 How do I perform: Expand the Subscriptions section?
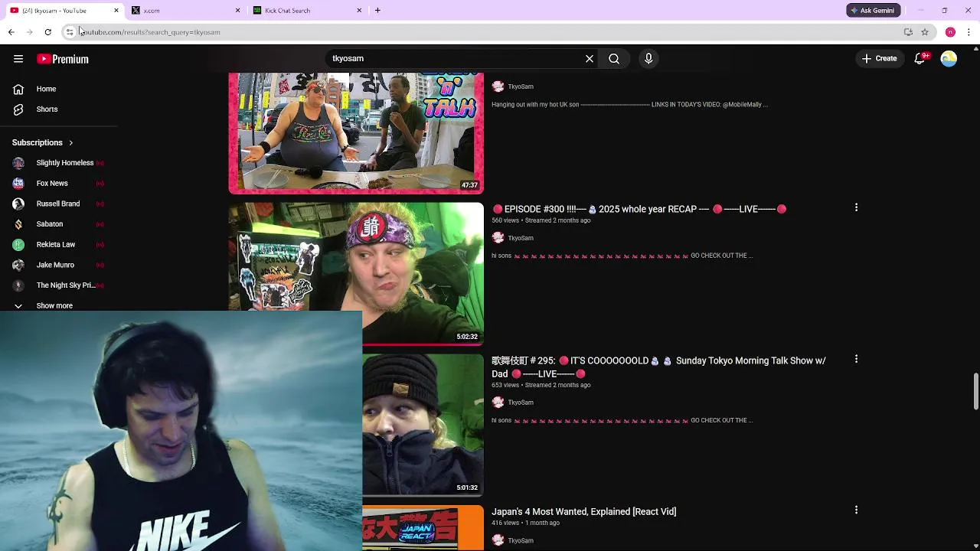tap(43, 142)
